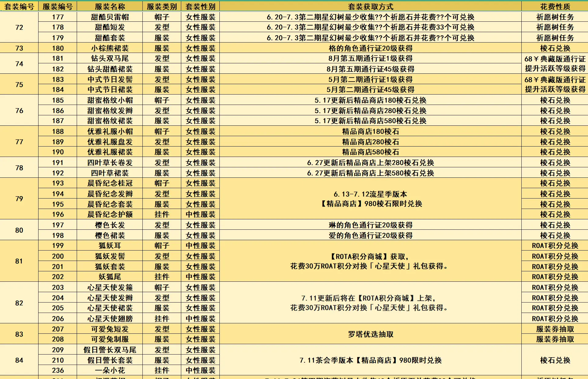
Task: Select clothing number 236 cell
Action: (57, 370)
